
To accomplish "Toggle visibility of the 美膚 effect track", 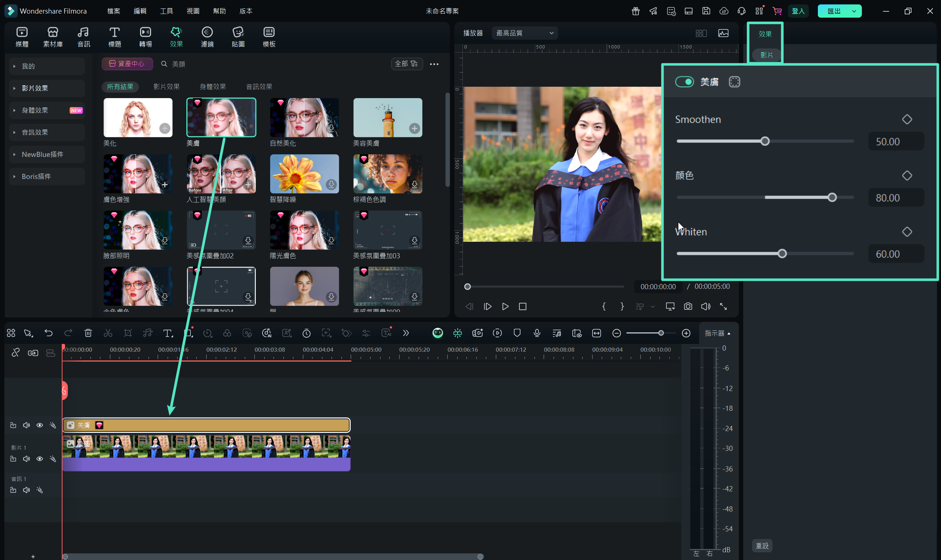I will click(40, 425).
